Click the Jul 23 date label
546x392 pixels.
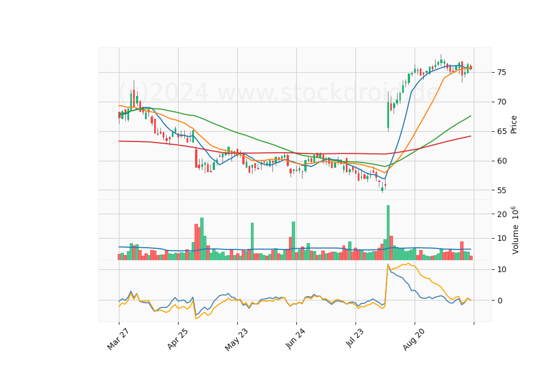coord(355,337)
